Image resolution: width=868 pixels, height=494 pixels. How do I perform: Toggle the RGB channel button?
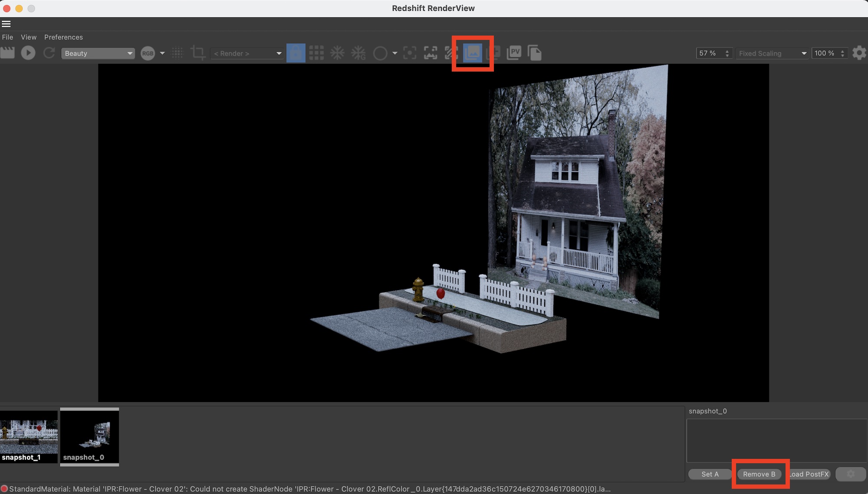click(x=148, y=53)
